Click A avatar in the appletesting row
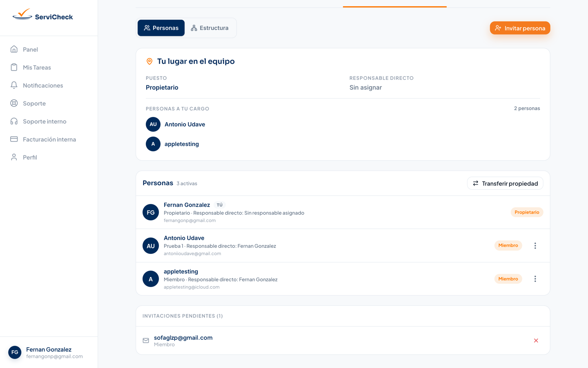This screenshot has height=368, width=588. click(x=151, y=279)
